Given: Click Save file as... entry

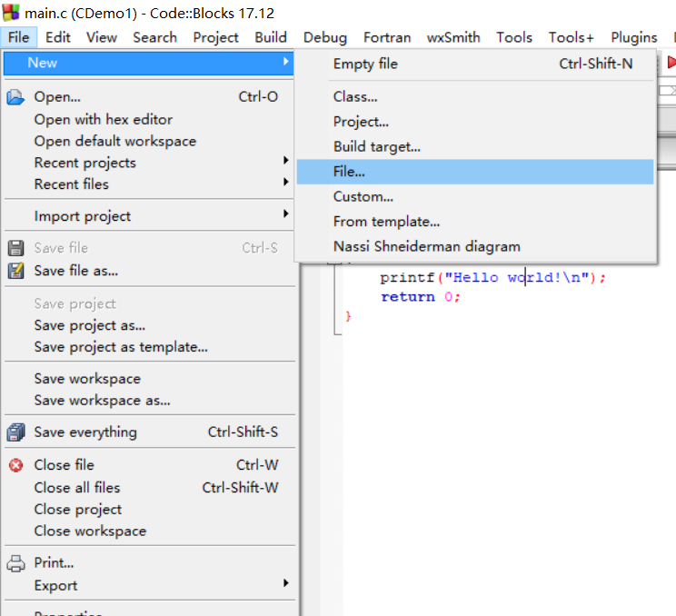Looking at the screenshot, I should 148,271.
